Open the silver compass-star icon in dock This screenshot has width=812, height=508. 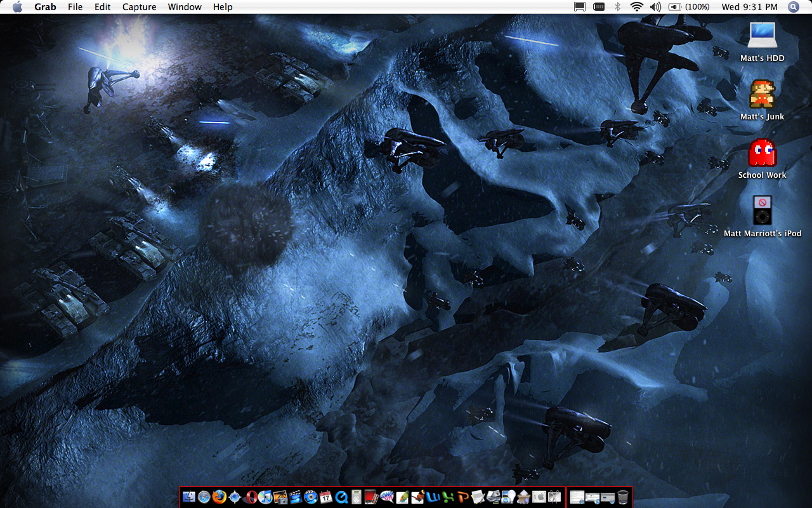[235, 497]
